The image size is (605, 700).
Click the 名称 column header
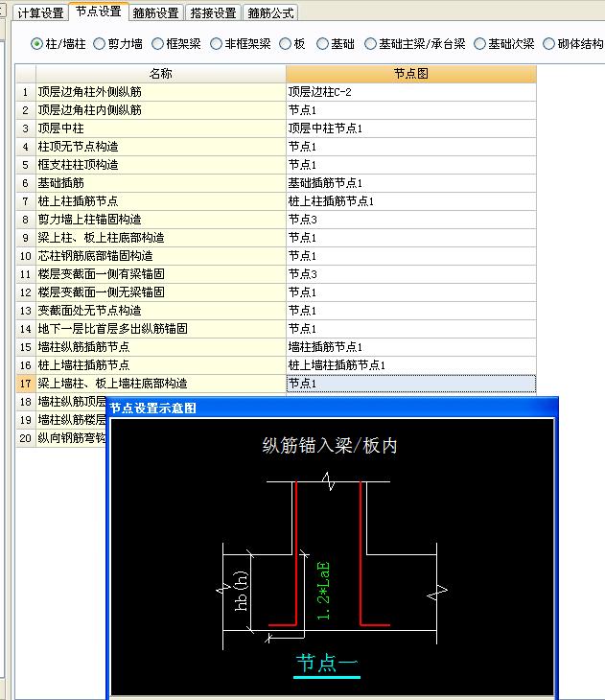pyautogui.click(x=161, y=74)
